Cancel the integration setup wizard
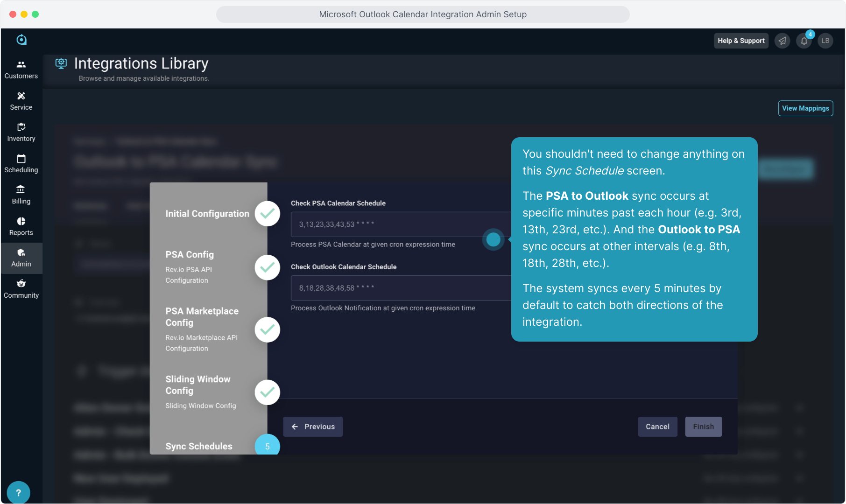This screenshot has width=846, height=504. pos(657,427)
